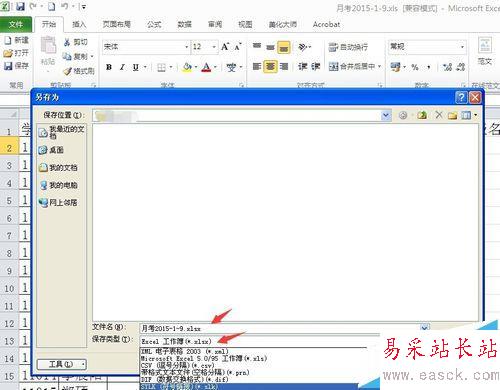Screen dimensions: 500x390
Task: Click the bottom align icon
Action: coord(284,47)
